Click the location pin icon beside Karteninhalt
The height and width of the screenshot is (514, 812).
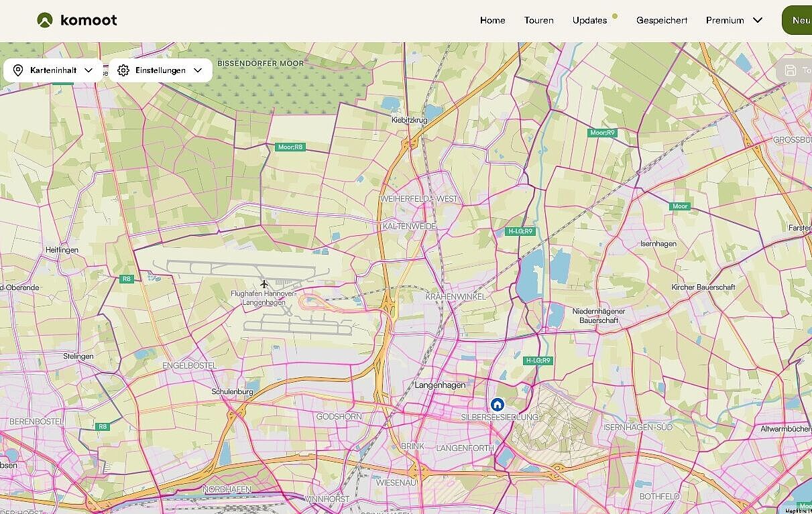(x=18, y=70)
